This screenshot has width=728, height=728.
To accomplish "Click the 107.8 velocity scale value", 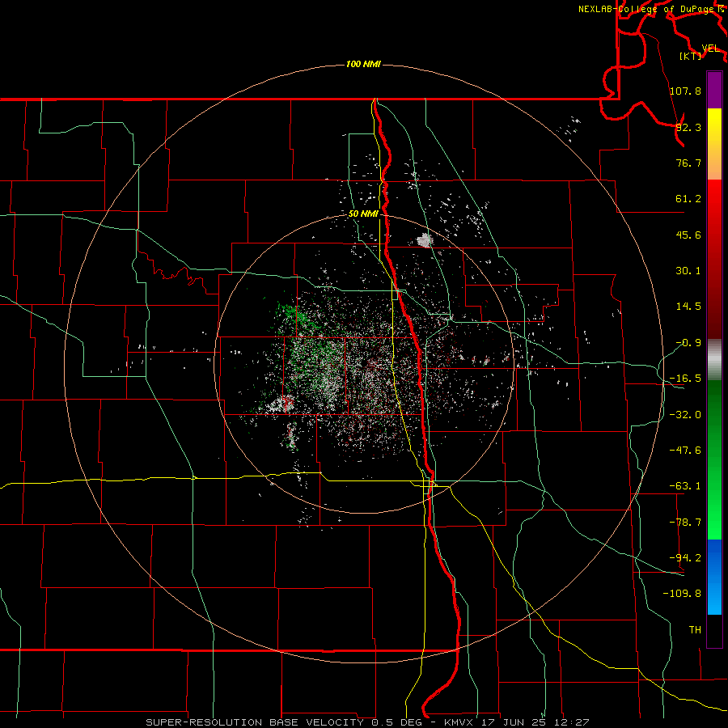I will coord(685,91).
